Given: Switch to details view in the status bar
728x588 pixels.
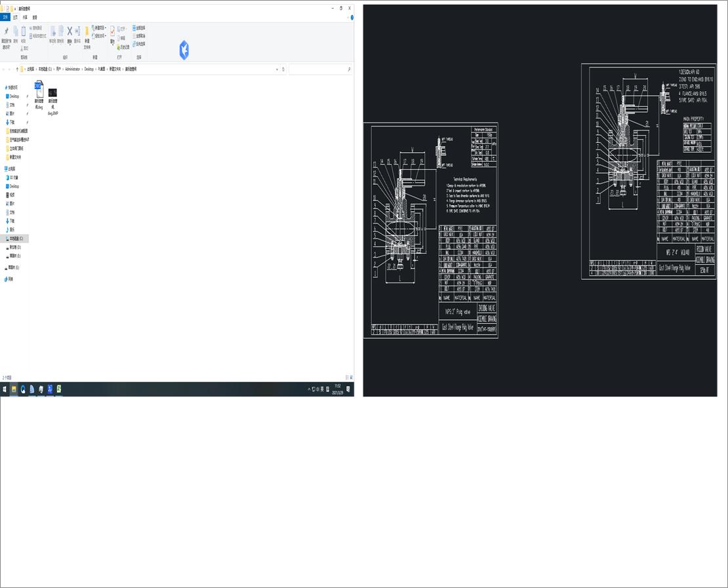Looking at the screenshot, I should [348, 378].
